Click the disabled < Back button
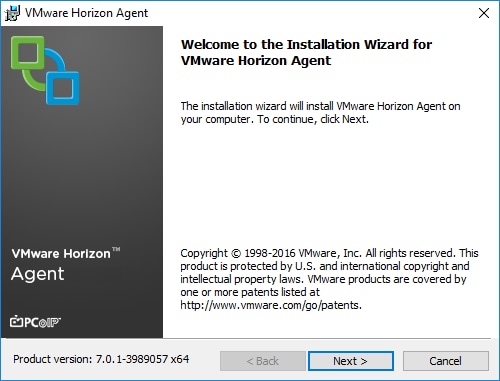The image size is (500, 381). pyautogui.click(x=263, y=361)
